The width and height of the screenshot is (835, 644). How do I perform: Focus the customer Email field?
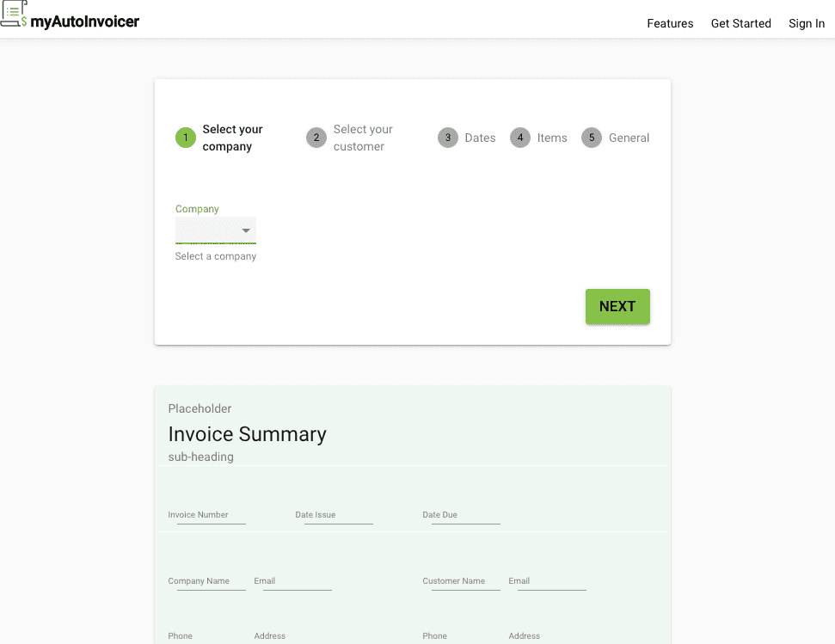pyautogui.click(x=548, y=581)
